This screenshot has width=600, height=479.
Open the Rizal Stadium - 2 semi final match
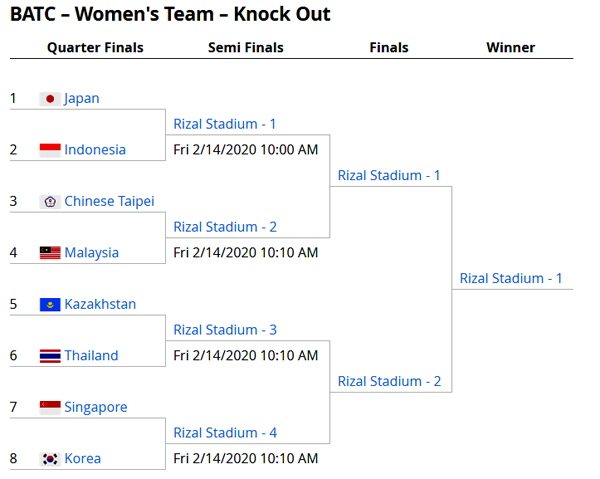pos(389,381)
